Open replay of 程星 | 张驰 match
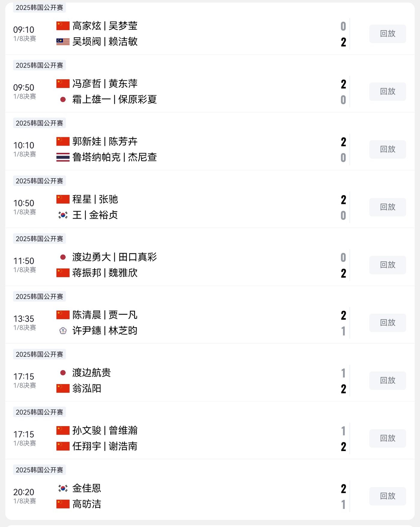Viewport: 420px width, 527px height. point(387,207)
